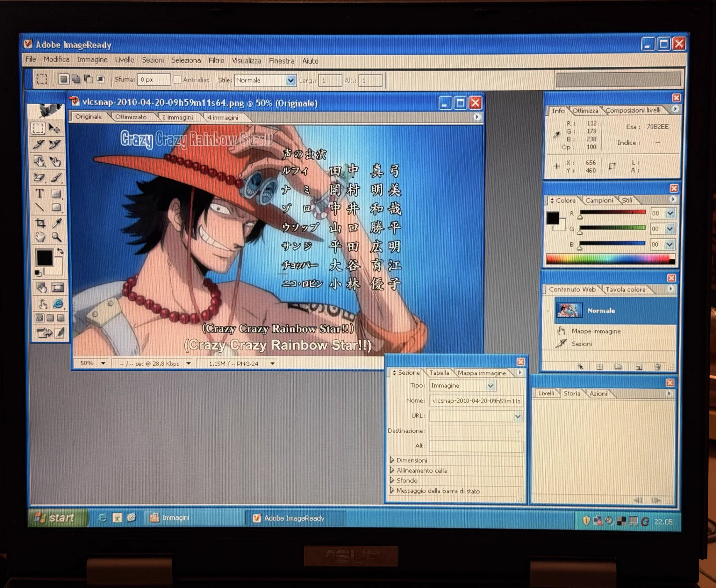716x588 pixels.
Task: Switch to the Storia tab
Action: 572,393
